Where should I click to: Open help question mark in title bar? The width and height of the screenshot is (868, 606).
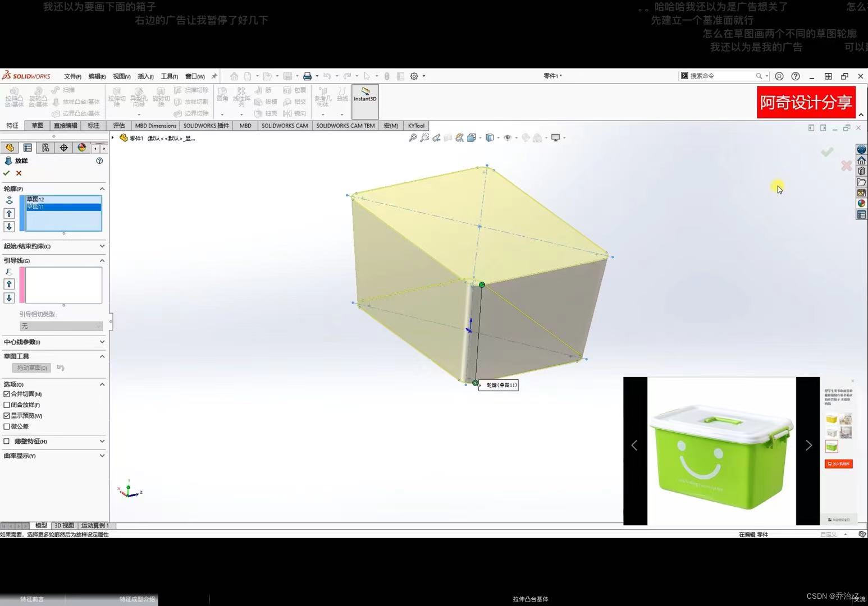coord(796,76)
